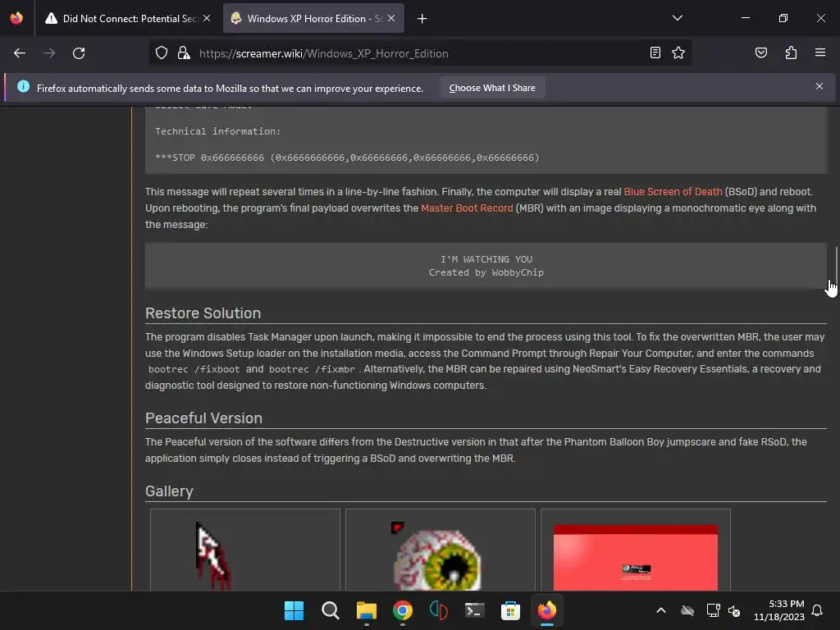Viewport: 840px width, 630px height.
Task: Open Microsoft Store from the taskbar
Action: (x=510, y=610)
